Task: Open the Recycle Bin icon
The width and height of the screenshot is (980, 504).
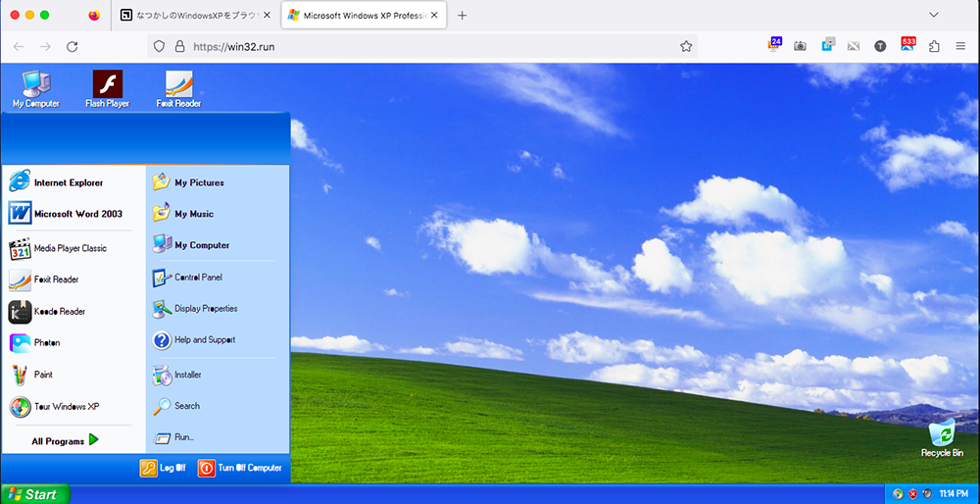Action: click(942, 437)
